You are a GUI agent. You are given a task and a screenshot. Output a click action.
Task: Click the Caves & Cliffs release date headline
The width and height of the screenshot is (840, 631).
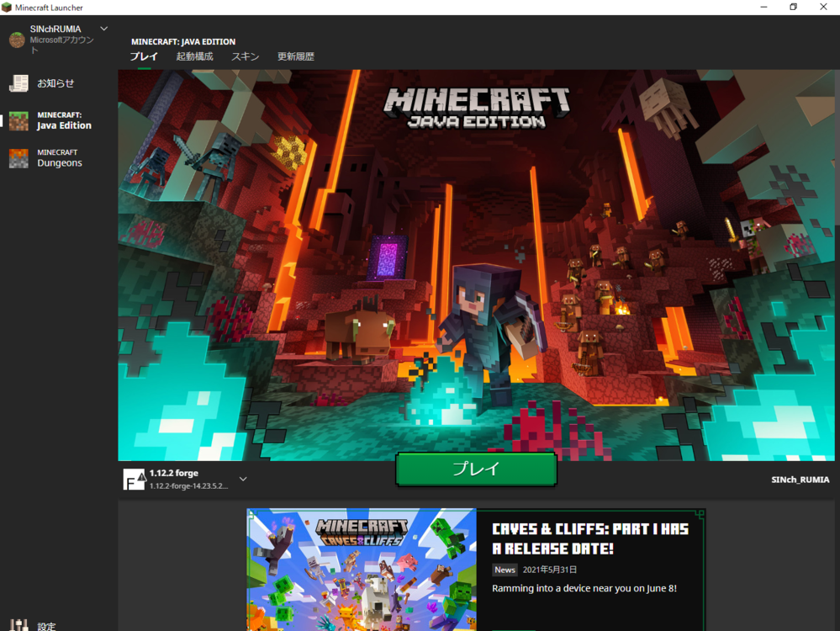tap(589, 538)
